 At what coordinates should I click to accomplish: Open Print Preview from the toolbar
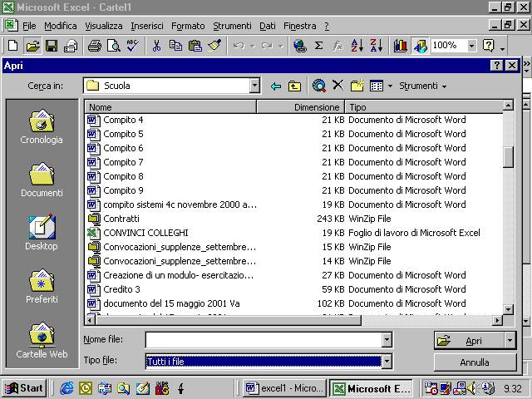tap(114, 45)
